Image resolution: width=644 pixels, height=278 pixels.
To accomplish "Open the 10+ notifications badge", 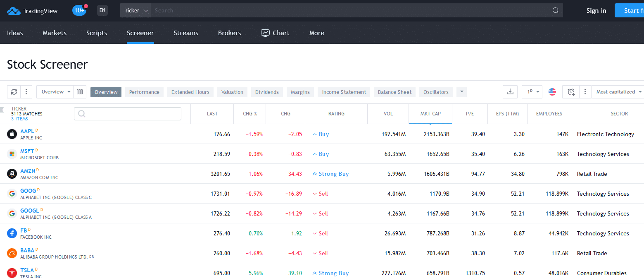I will coord(79,10).
